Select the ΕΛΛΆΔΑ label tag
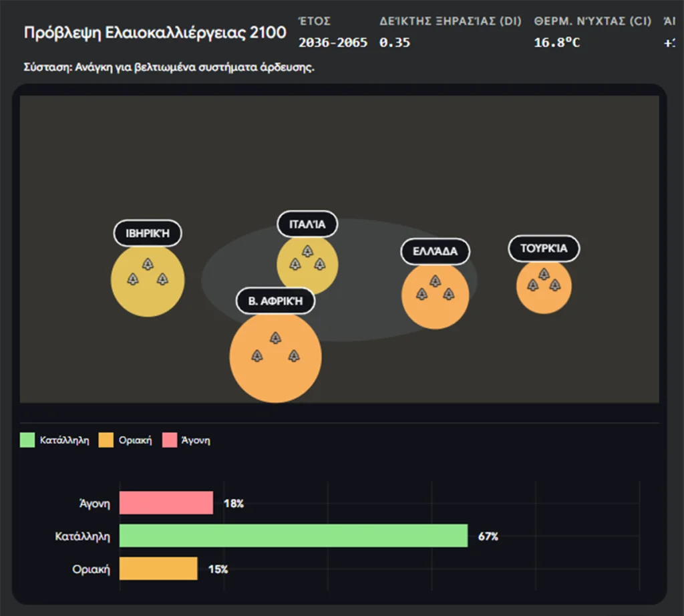Image resolution: width=684 pixels, height=616 pixels. 435,251
